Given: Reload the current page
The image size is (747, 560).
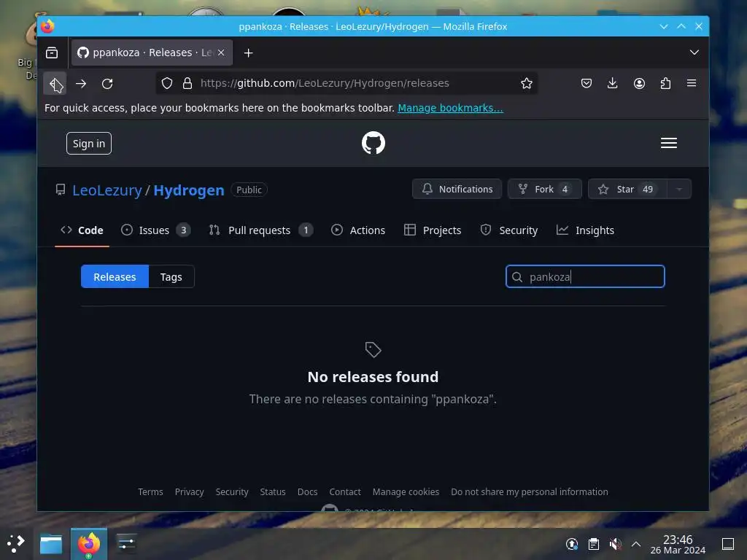Looking at the screenshot, I should (x=107, y=84).
